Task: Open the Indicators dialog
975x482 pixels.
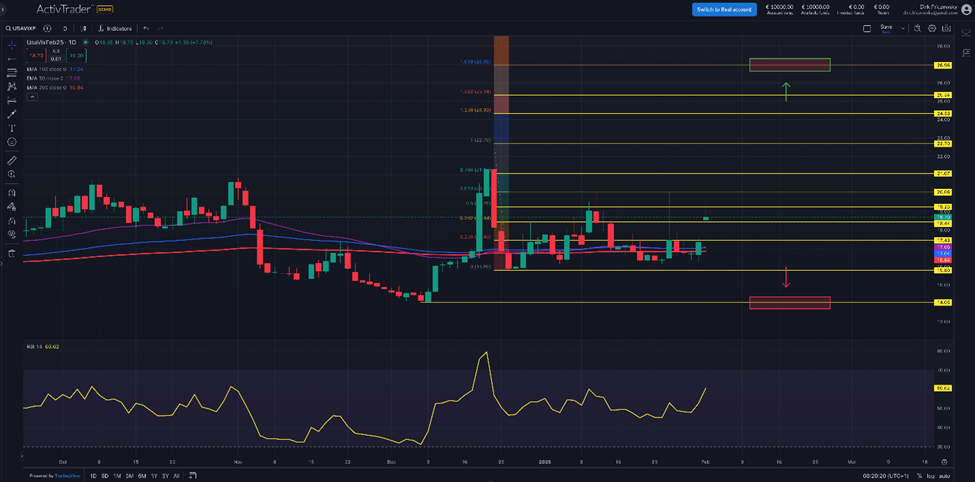Action: pos(115,29)
